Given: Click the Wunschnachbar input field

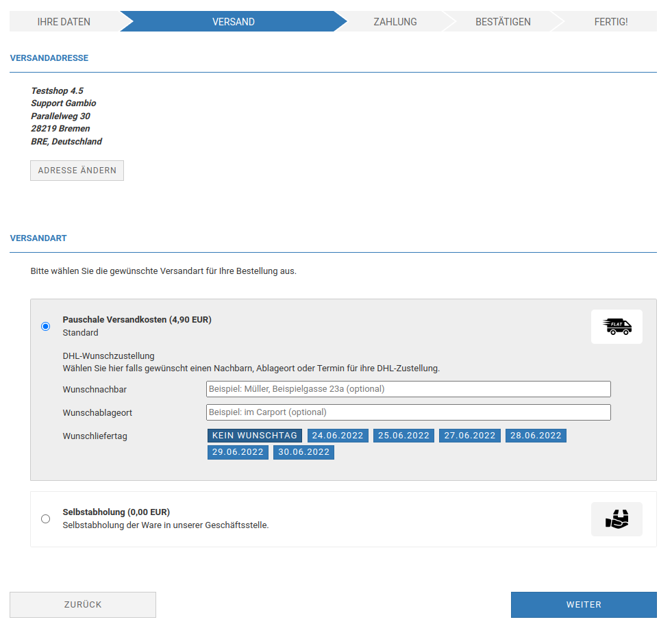Looking at the screenshot, I should 408,388.
